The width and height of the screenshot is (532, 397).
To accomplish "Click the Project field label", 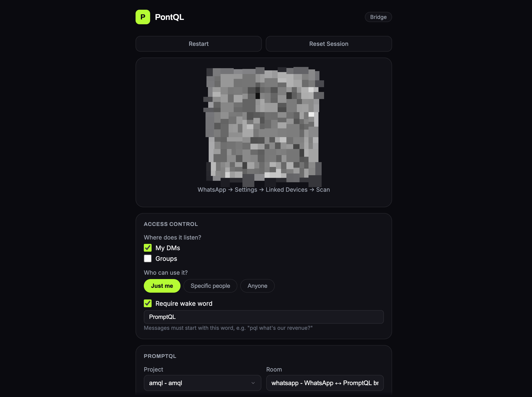I will tap(154, 369).
